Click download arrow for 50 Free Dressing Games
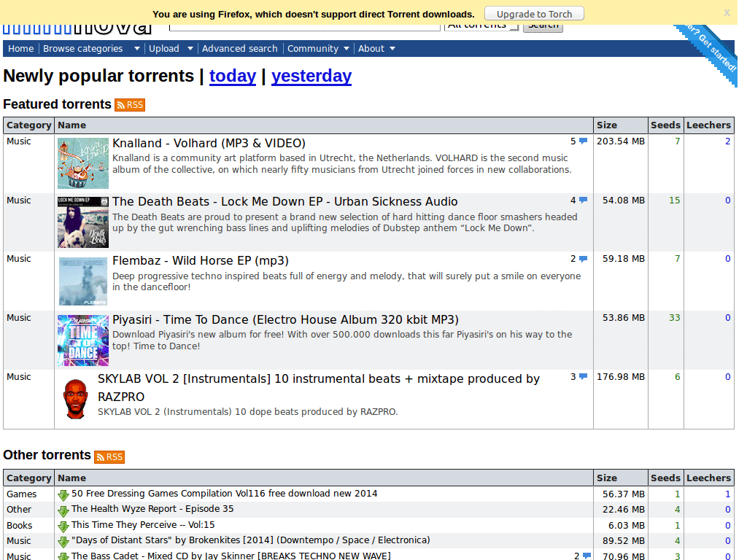This screenshot has height=560, width=747. click(x=63, y=495)
